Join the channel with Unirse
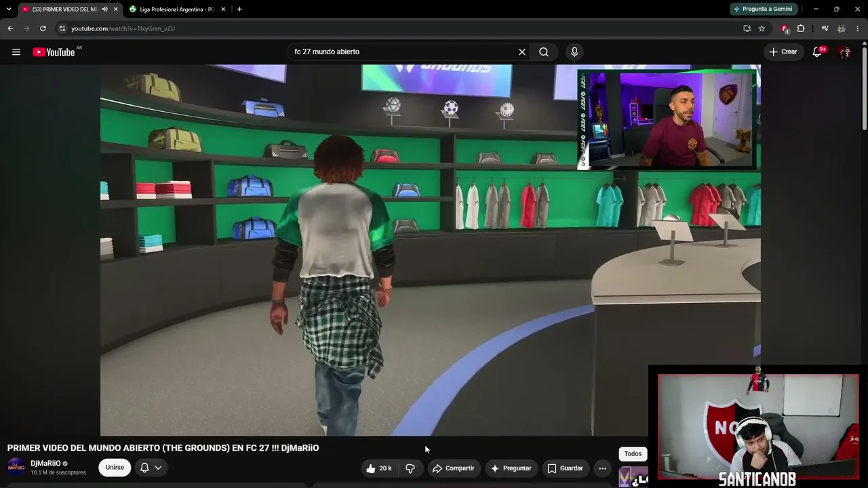This screenshot has width=868, height=488. (x=115, y=468)
